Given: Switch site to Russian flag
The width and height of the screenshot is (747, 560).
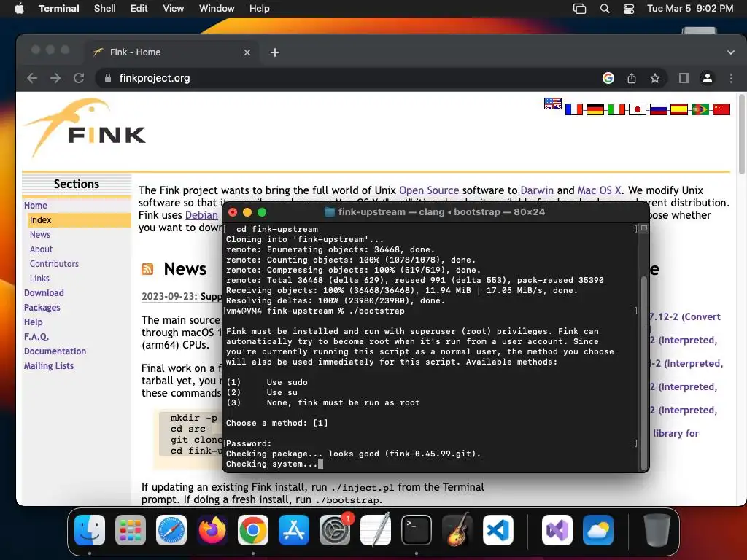Looking at the screenshot, I should (x=659, y=109).
